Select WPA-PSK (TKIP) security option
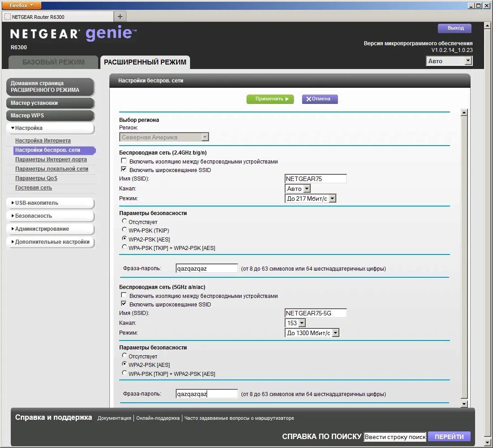This screenshot has height=448, width=493. click(x=124, y=230)
